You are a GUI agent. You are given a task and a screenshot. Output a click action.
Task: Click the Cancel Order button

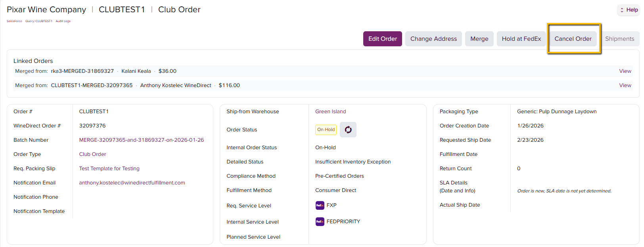click(x=573, y=39)
